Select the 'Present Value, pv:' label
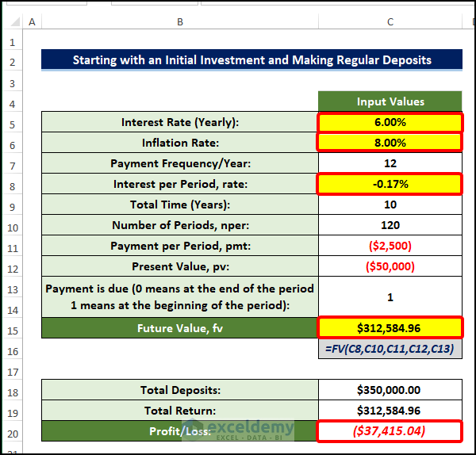Screen dimensions: 476x455 click(180, 266)
